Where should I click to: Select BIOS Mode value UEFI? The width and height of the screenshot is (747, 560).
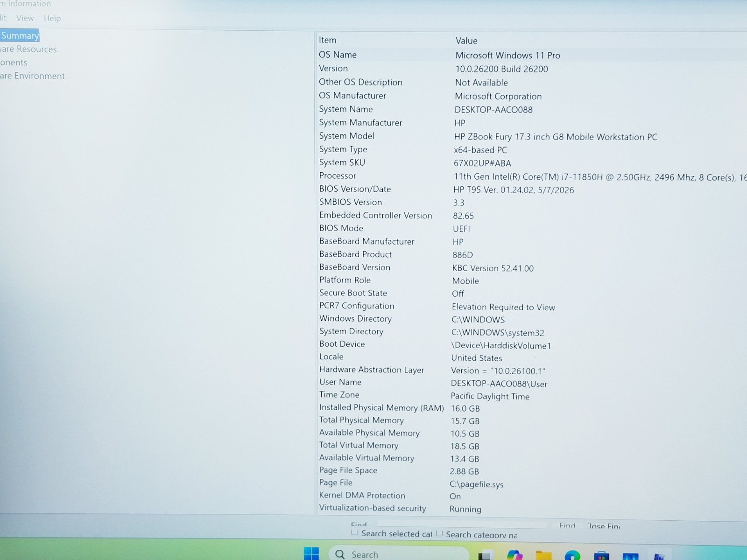[x=461, y=229]
